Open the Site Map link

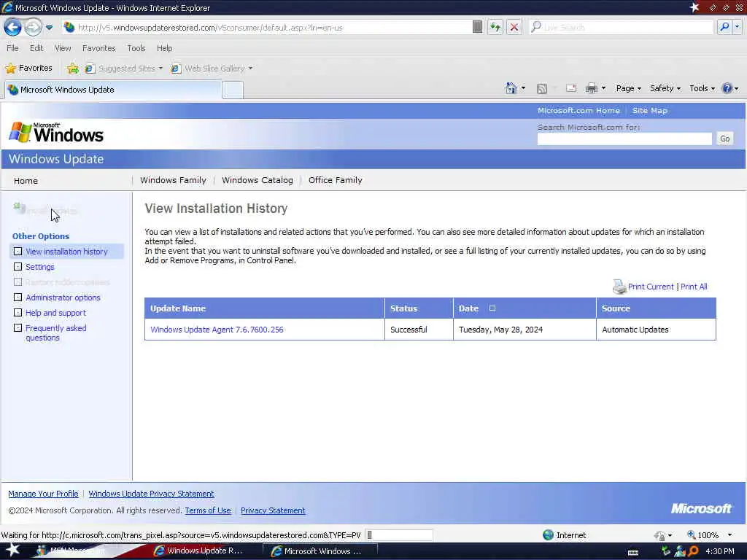click(650, 111)
